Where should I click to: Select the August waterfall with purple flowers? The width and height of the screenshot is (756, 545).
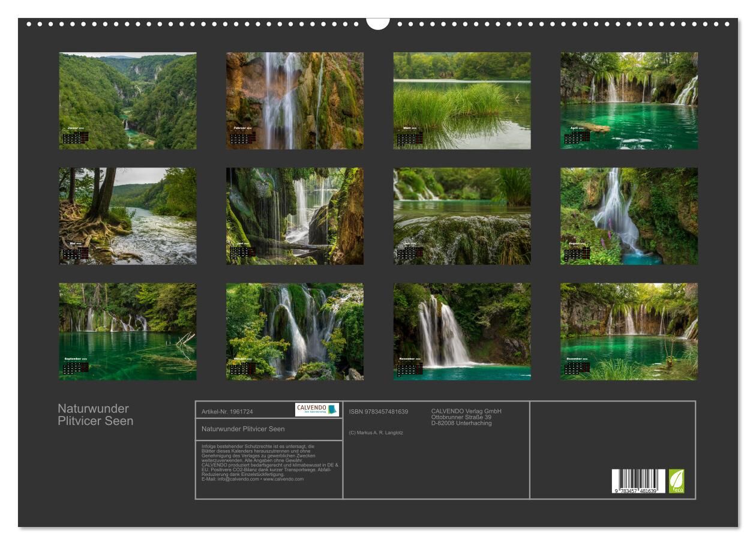point(629,216)
